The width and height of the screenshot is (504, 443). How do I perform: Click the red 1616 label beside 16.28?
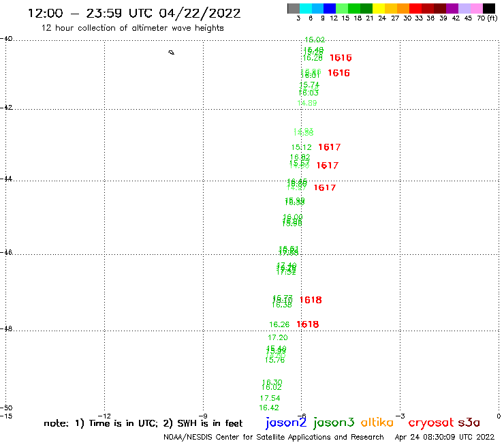(x=341, y=58)
